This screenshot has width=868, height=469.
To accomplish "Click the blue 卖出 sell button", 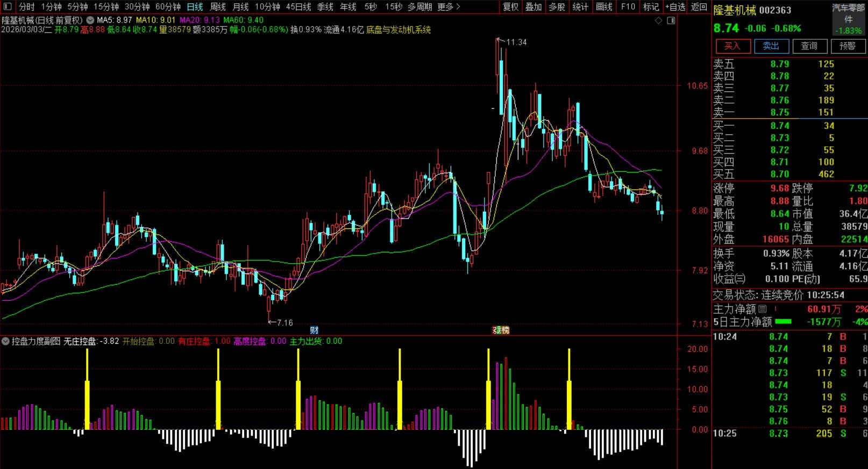I will click(771, 46).
